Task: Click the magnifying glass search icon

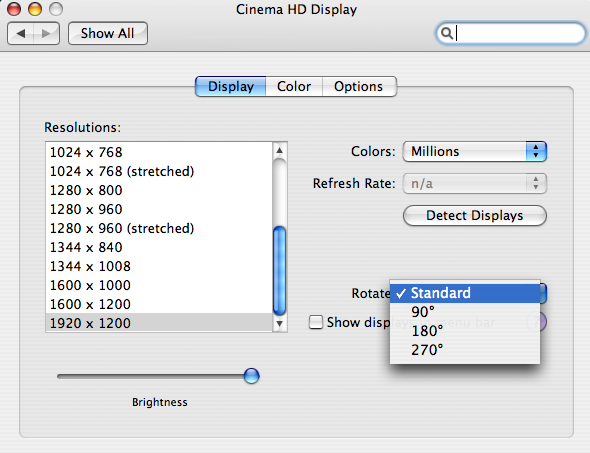Action: click(447, 33)
